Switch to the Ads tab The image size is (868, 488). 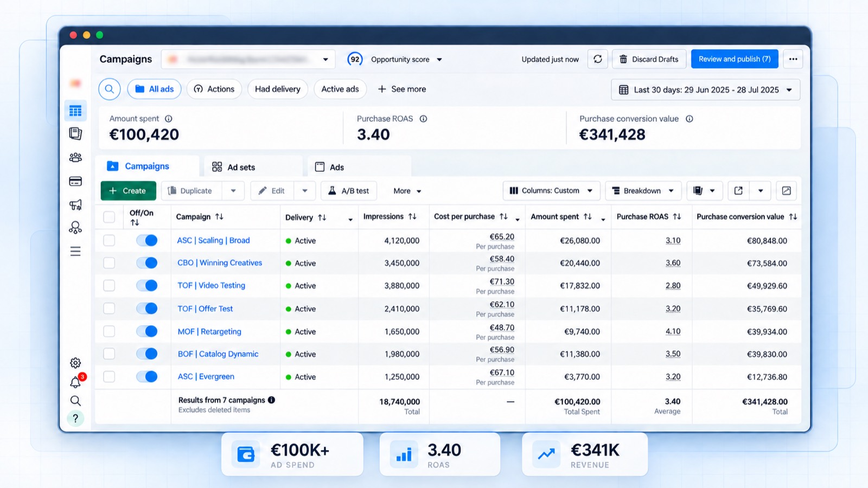point(359,167)
